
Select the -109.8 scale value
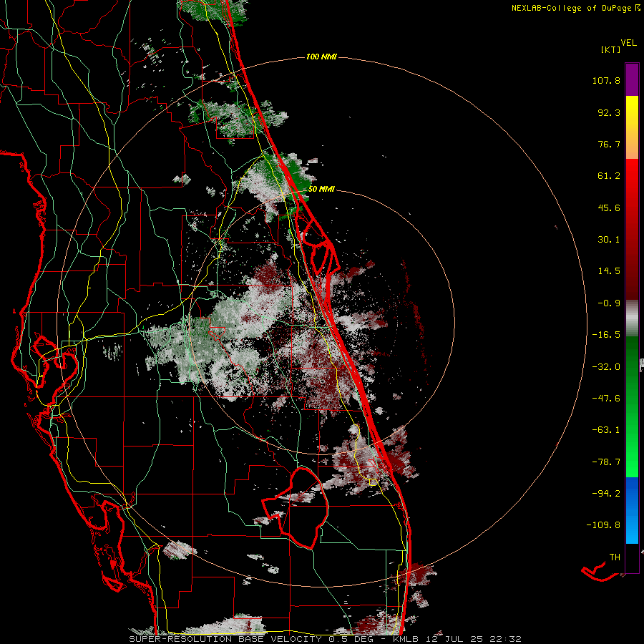603,525
